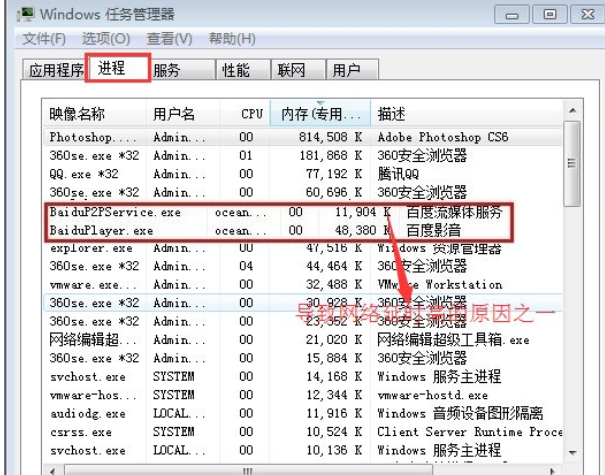Maximize the Task Manager window
This screenshot has height=475, width=605.
[x=549, y=15]
